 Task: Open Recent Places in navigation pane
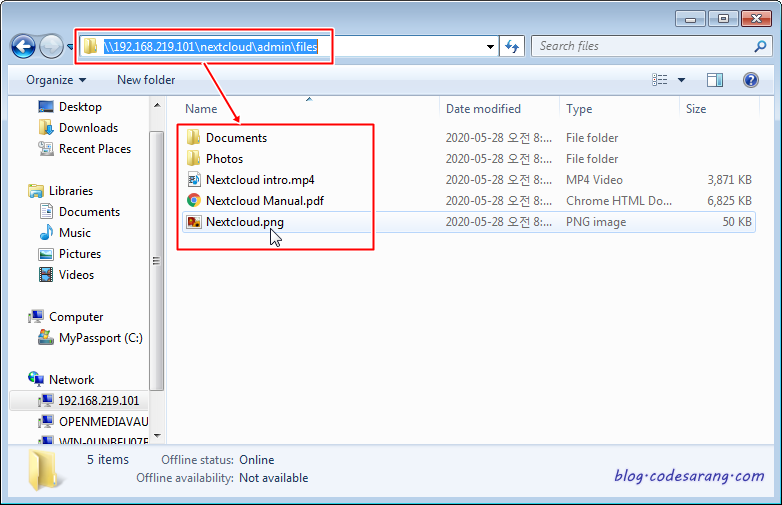[x=95, y=149]
